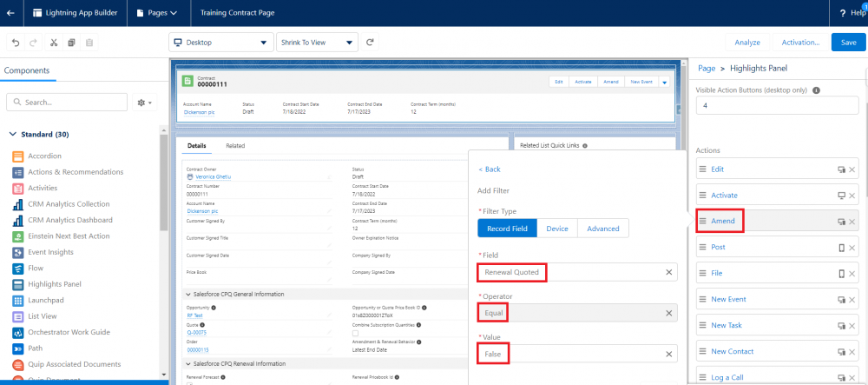The width and height of the screenshot is (868, 385).
Task: Clear the Renewal Quoted field value
Action: [668, 272]
